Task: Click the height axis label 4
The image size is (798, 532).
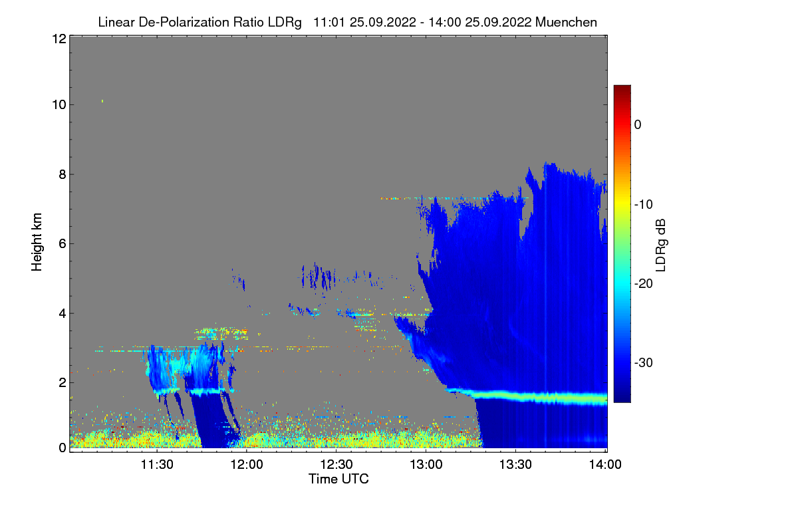Action: pyautogui.click(x=61, y=313)
